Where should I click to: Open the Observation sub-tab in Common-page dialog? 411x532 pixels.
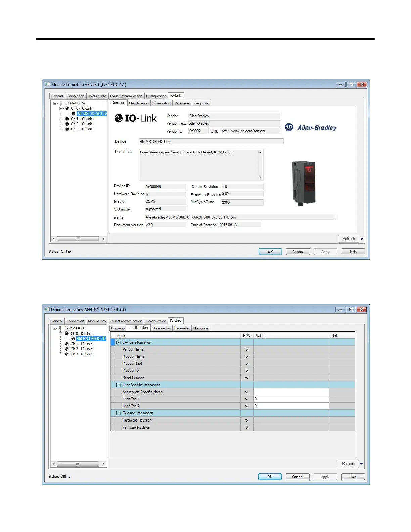(x=161, y=103)
